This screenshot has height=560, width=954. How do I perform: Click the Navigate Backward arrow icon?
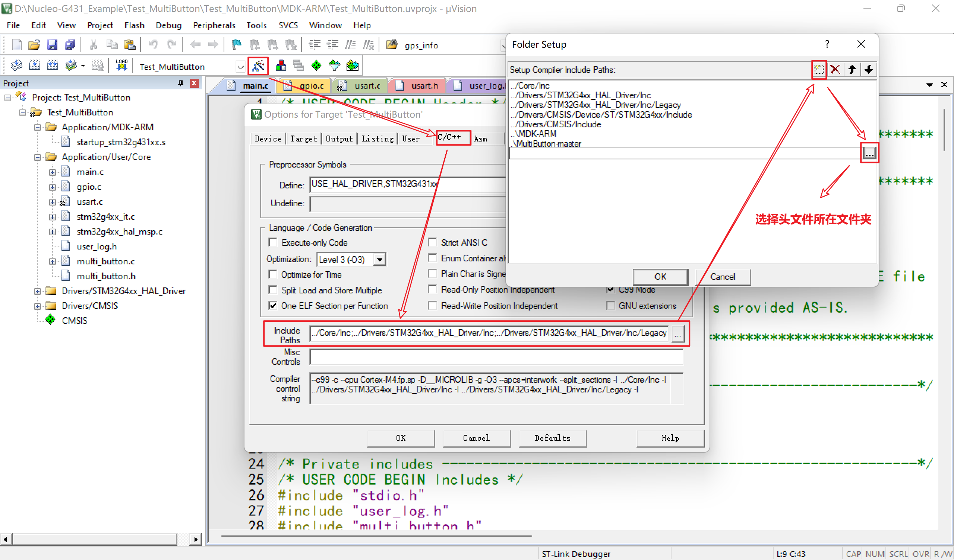[195, 45]
